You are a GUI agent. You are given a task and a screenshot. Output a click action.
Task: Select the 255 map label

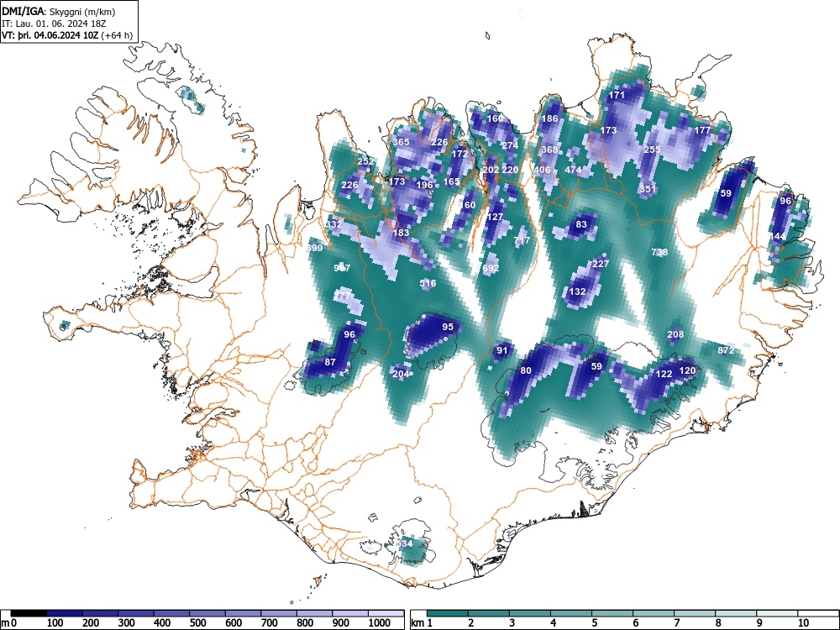(x=652, y=150)
